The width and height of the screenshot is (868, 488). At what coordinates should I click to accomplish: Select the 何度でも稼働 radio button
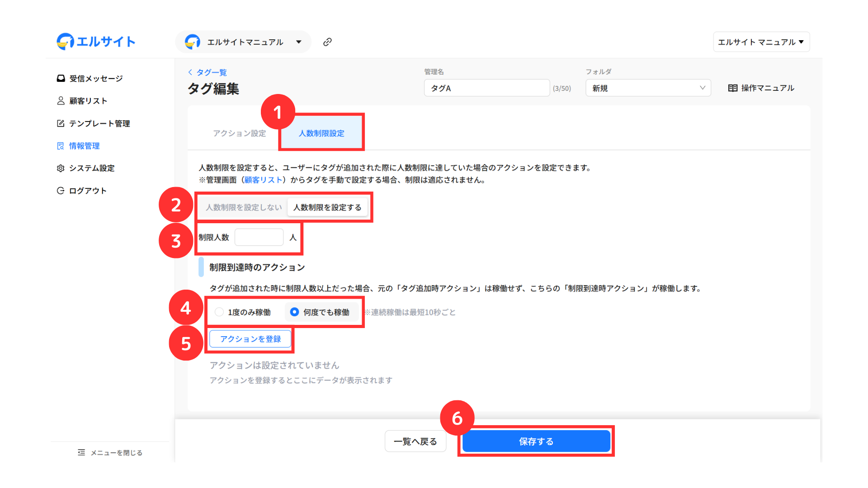294,312
